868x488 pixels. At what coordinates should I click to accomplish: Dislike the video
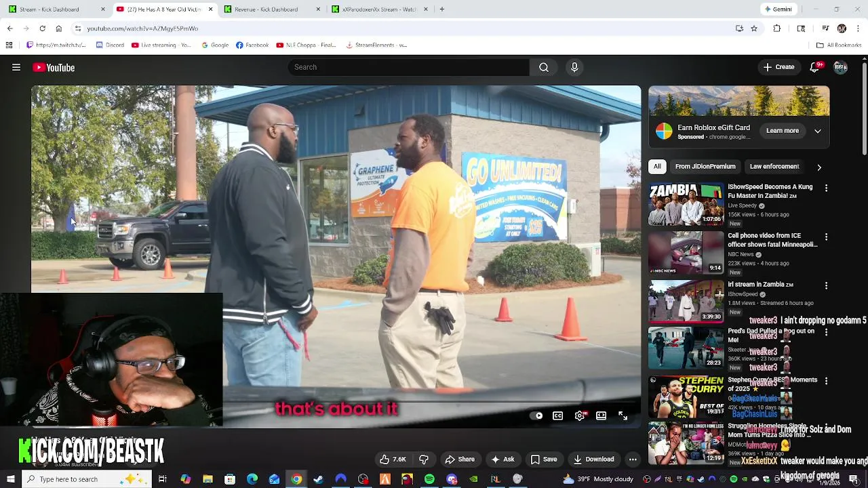[424, 459]
